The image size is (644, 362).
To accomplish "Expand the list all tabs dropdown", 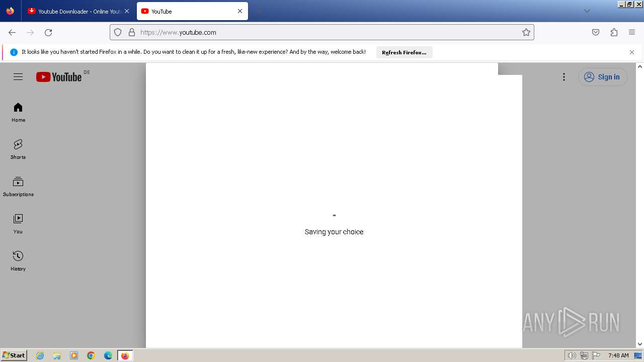I will 587,11.
